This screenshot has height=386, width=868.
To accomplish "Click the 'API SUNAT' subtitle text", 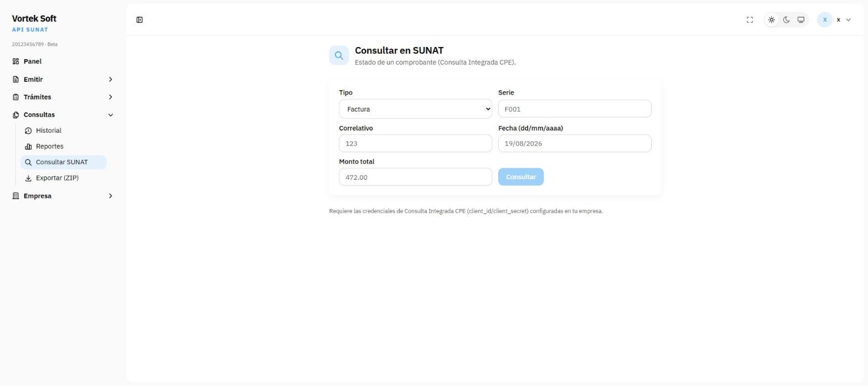I will pos(30,30).
